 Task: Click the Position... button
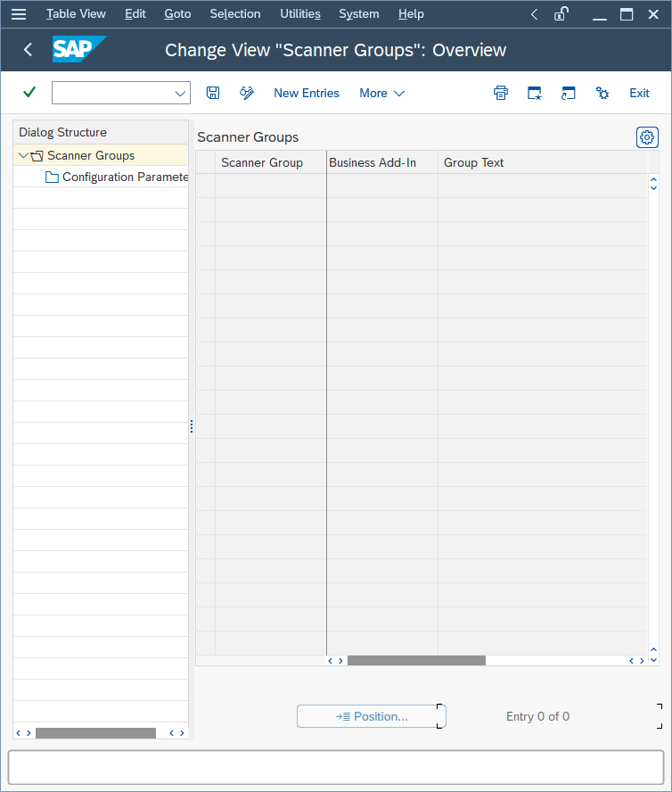[371, 716]
